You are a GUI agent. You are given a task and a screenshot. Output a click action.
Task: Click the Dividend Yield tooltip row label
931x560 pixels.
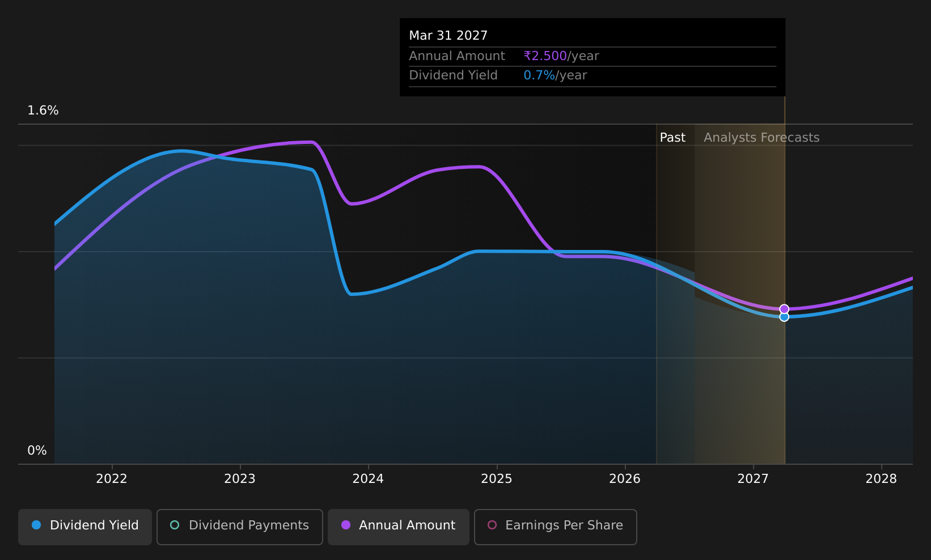[453, 75]
